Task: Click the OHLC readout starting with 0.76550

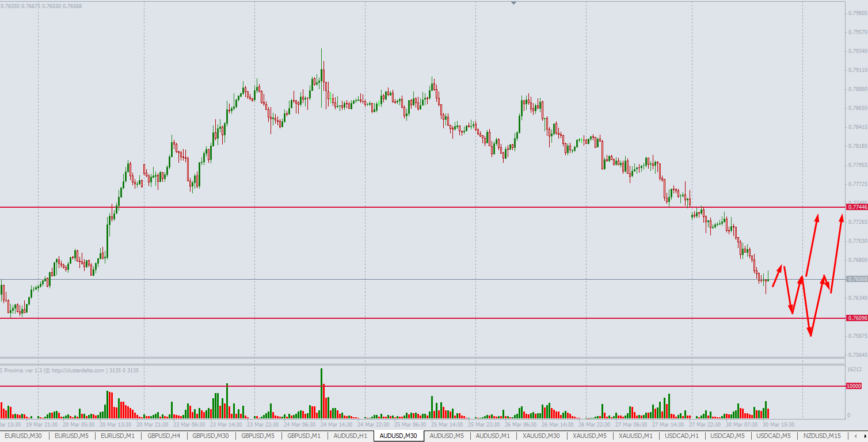Action: [41, 6]
